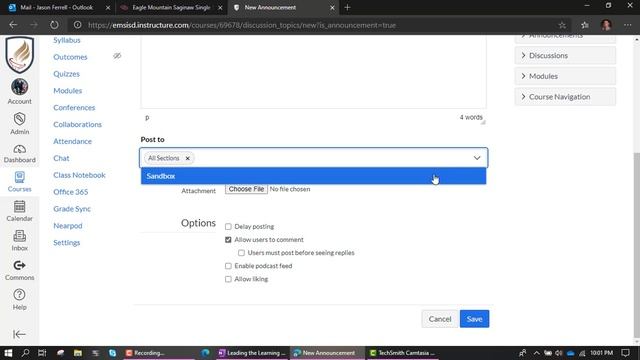Switch to the Mail Outlook tab
Viewport: 640px width, 360px height.
tap(56, 7)
